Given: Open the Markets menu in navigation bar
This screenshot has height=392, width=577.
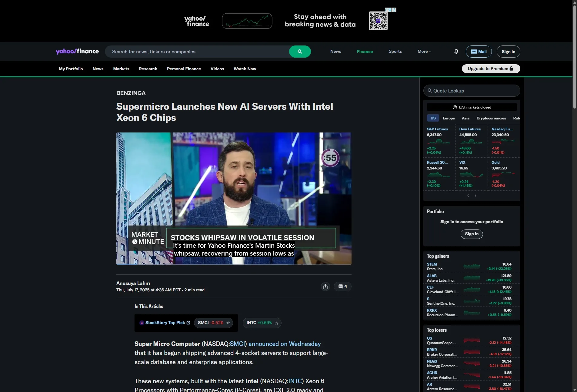Looking at the screenshot, I should [x=121, y=69].
